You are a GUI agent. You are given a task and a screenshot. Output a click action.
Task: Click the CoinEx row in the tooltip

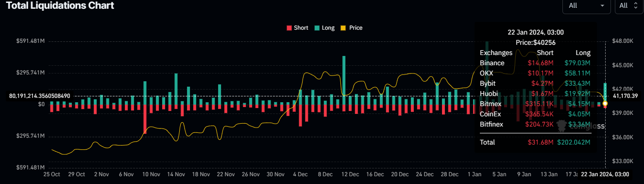pos(535,114)
